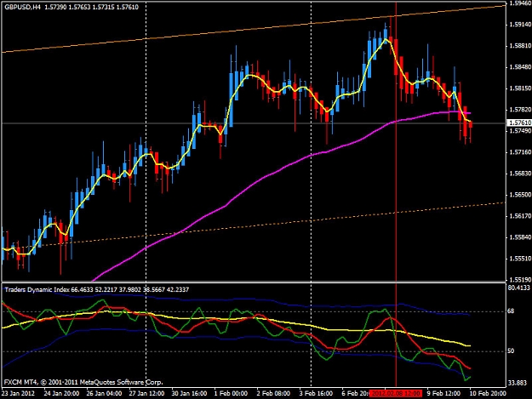Screen dimensions: 532x399
Task: Click the 1.59140 price axis value
Action: tap(519, 25)
